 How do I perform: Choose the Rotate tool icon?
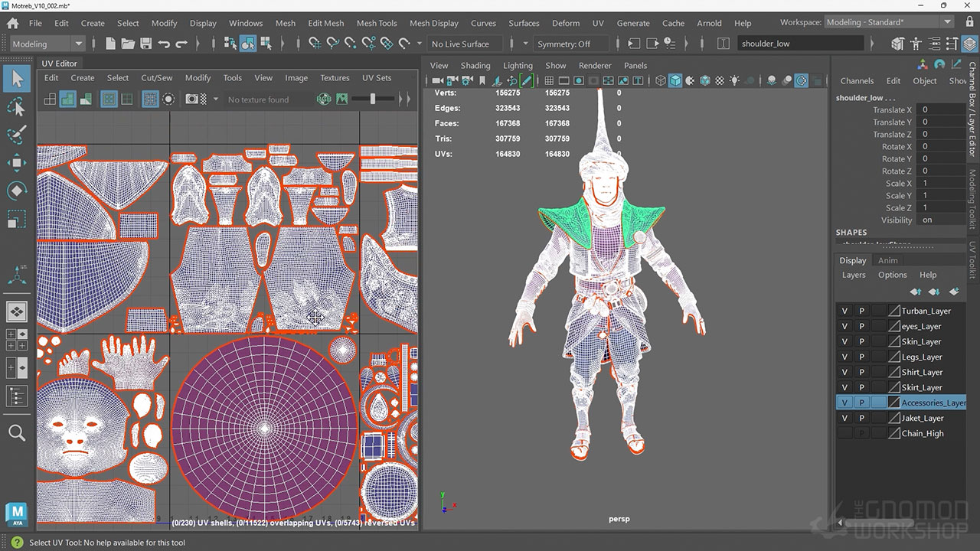[17, 191]
